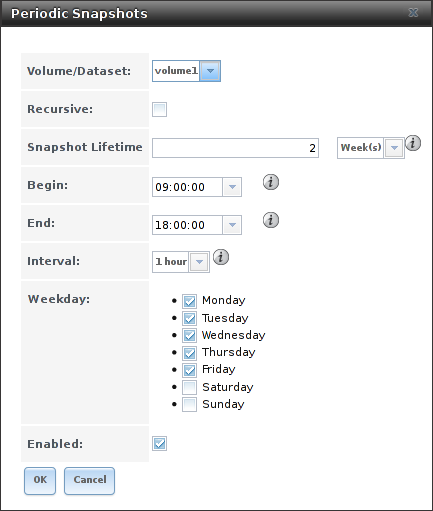Screen dimensions: 433x511
Task: Uncheck Monday weekday
Action: 189,301
